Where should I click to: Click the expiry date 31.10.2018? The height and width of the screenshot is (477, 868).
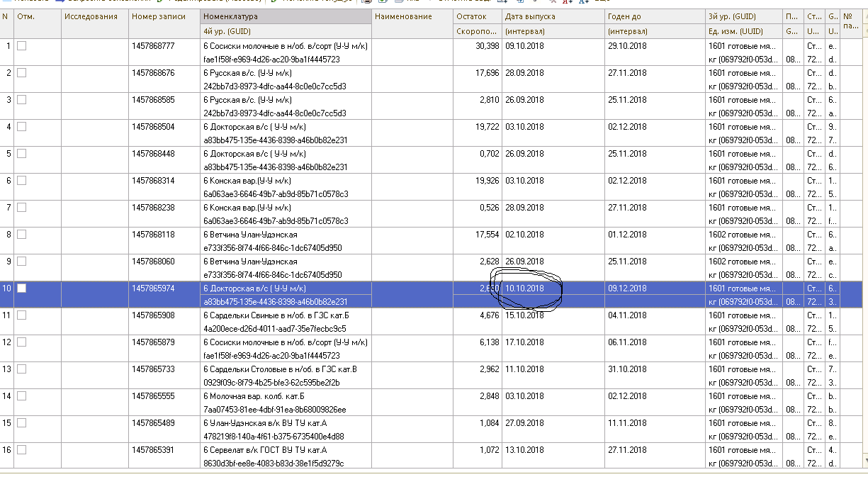coord(627,369)
